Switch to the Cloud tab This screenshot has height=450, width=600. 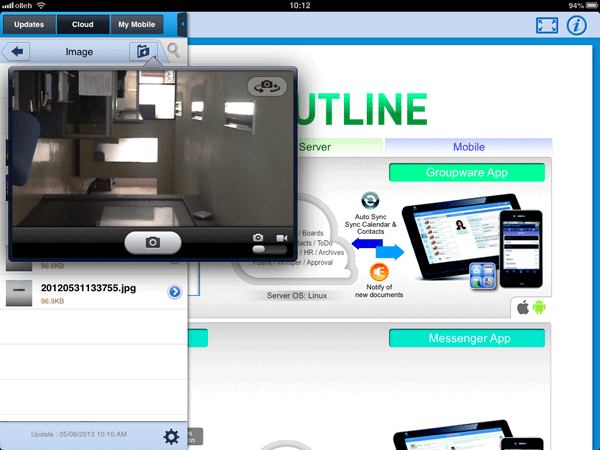tap(83, 24)
